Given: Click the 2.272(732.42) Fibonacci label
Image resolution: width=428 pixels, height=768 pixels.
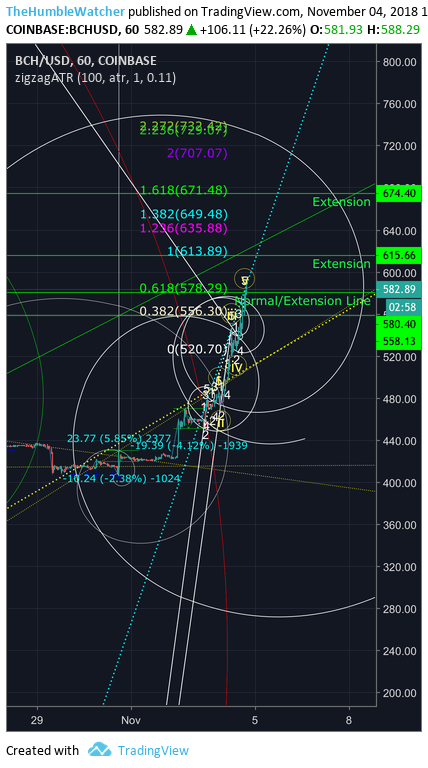Looking at the screenshot, I should pos(184,125).
